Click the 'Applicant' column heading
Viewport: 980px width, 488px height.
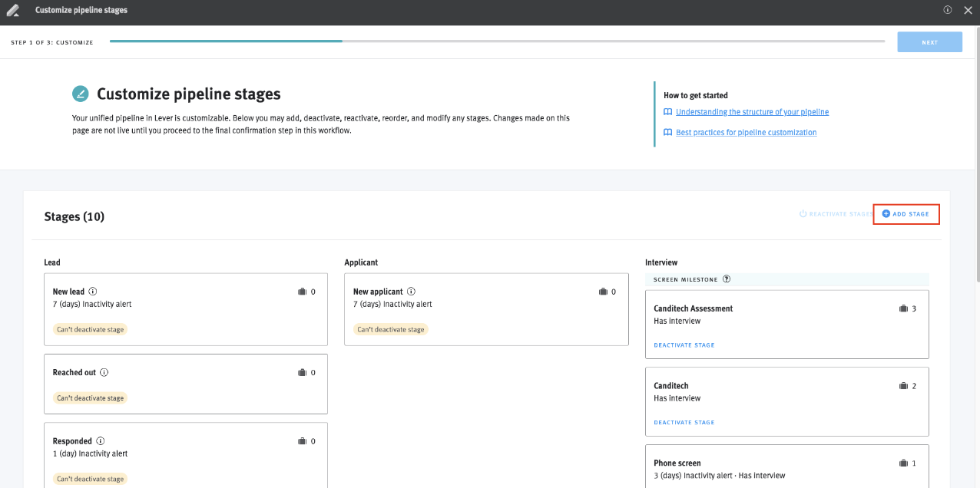click(361, 262)
